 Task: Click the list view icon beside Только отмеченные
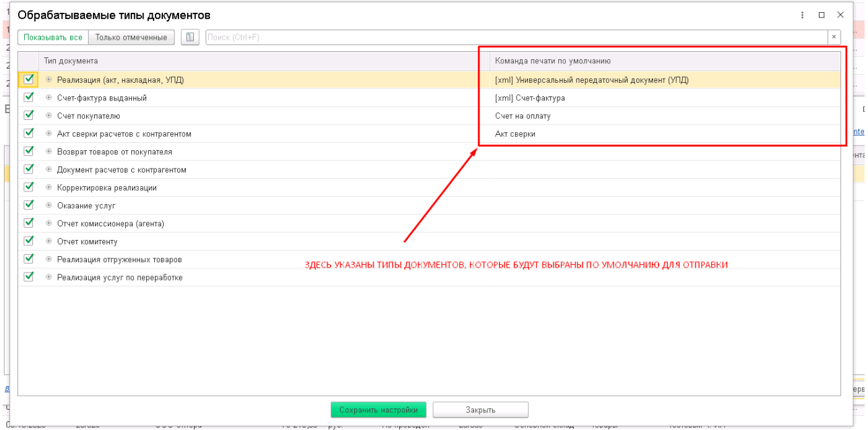pyautogui.click(x=190, y=37)
